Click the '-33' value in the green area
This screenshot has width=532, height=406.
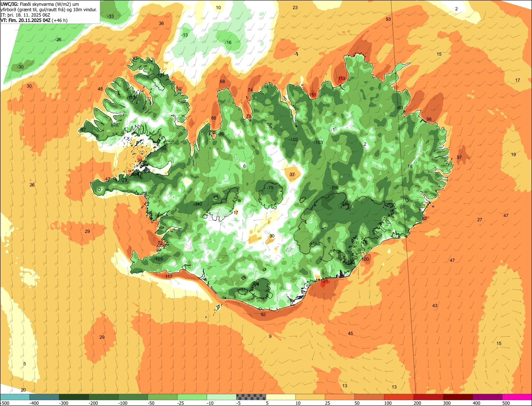[x=111, y=16]
